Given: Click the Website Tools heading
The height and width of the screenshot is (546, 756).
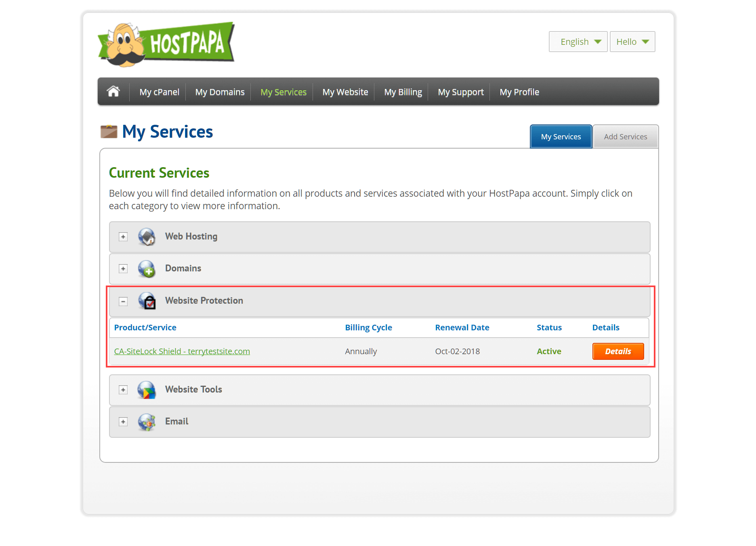Looking at the screenshot, I should pos(193,390).
